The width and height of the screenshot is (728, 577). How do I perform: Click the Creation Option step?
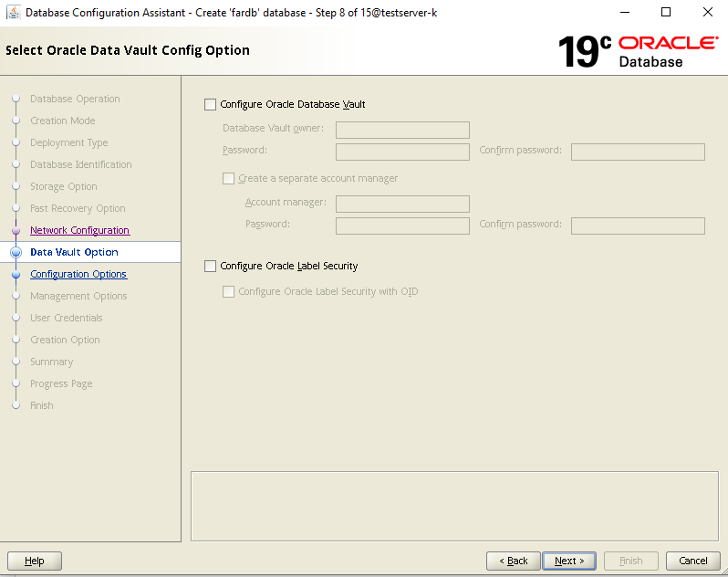tap(65, 340)
